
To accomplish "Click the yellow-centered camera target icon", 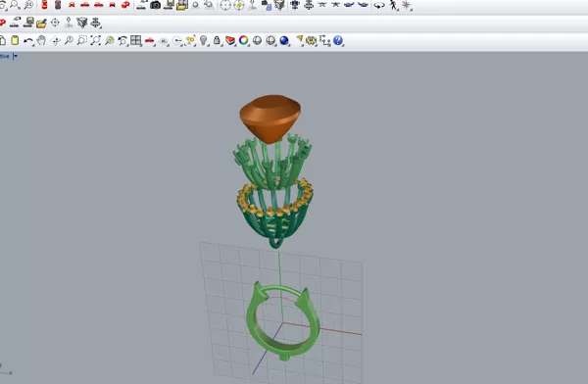I will [239, 5].
